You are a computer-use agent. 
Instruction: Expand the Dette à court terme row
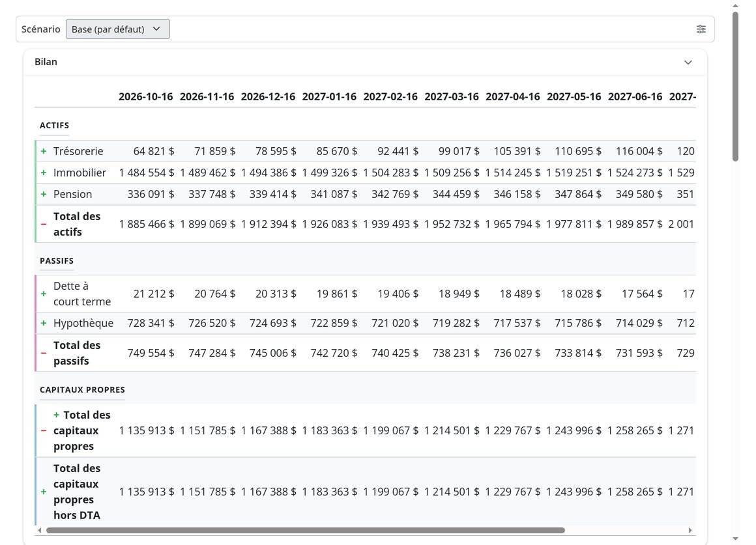point(44,294)
